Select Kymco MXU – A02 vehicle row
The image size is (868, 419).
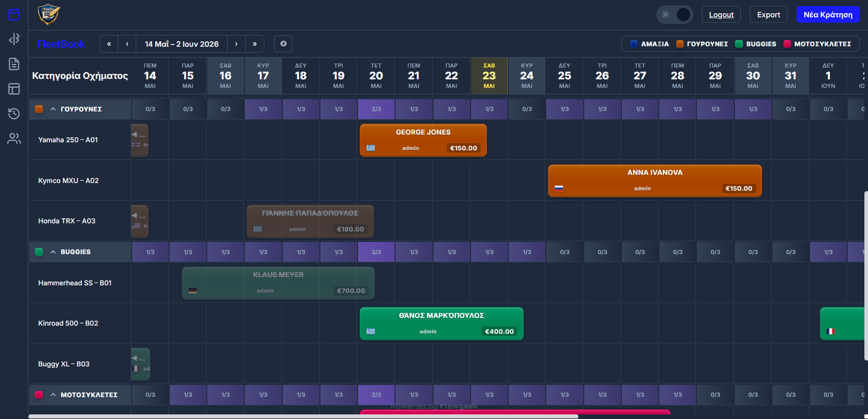80,181
